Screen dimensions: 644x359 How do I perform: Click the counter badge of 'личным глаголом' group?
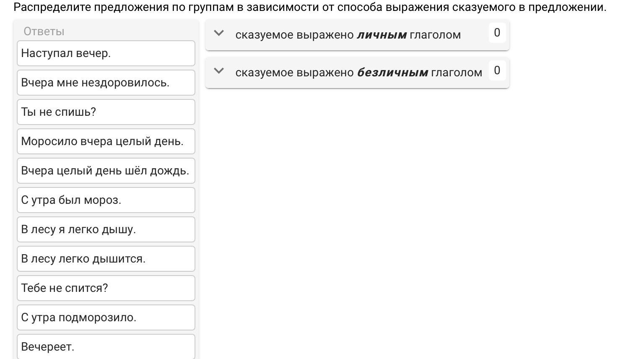coord(497,33)
